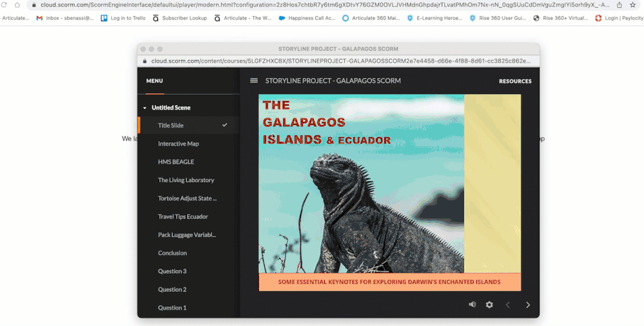This screenshot has height=326, width=644.
Task: Open player settings gear icon
Action: coord(489,305)
